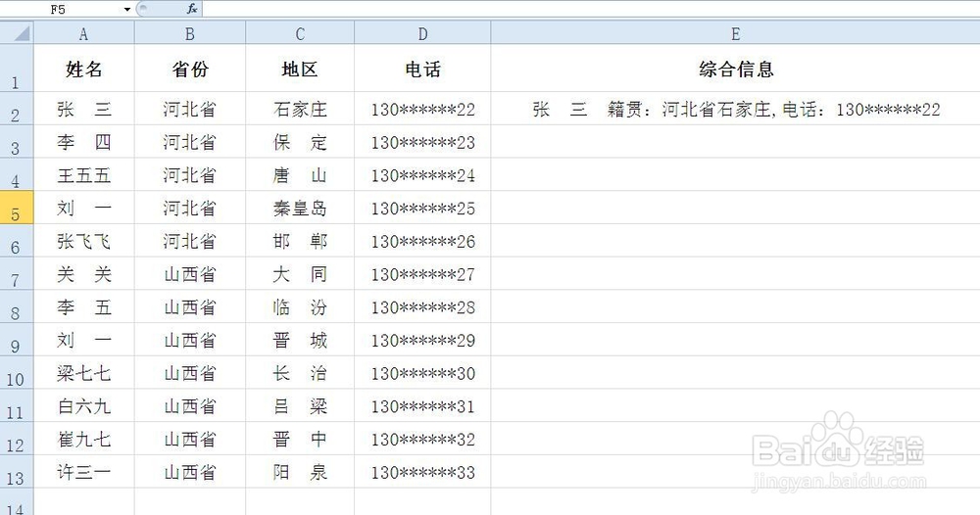980x515 pixels.
Task: Click the 河北省 cell in row 2
Action: (190, 109)
